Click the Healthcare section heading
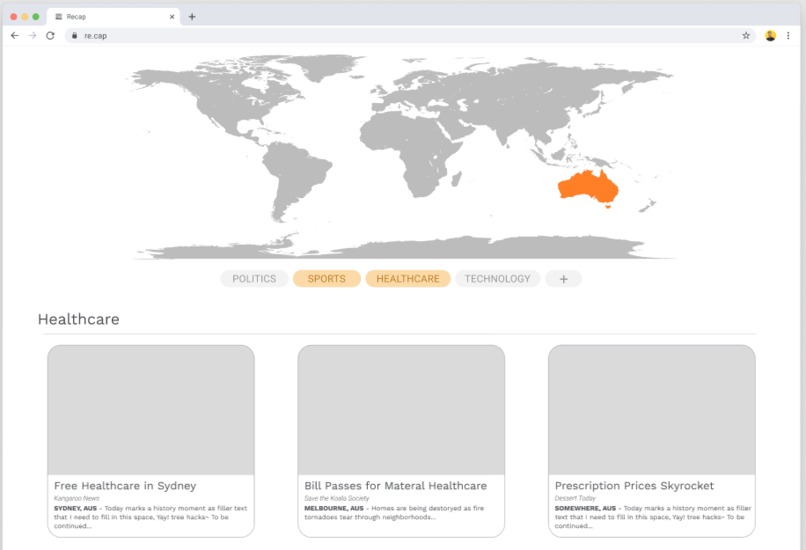Viewport: 806px width, 550px height. tap(79, 319)
